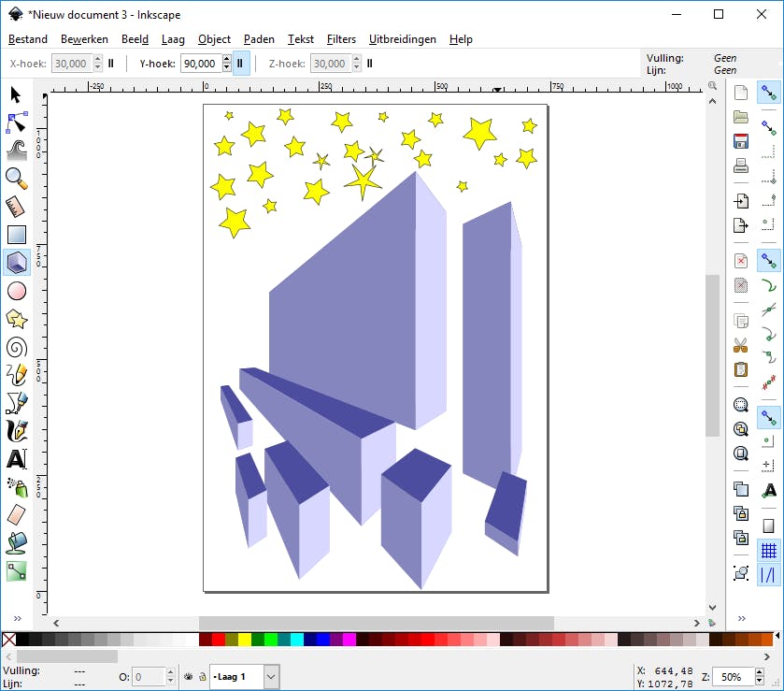
Task: Toggle the Y-hoek parallel vanishing point button
Action: click(x=240, y=64)
